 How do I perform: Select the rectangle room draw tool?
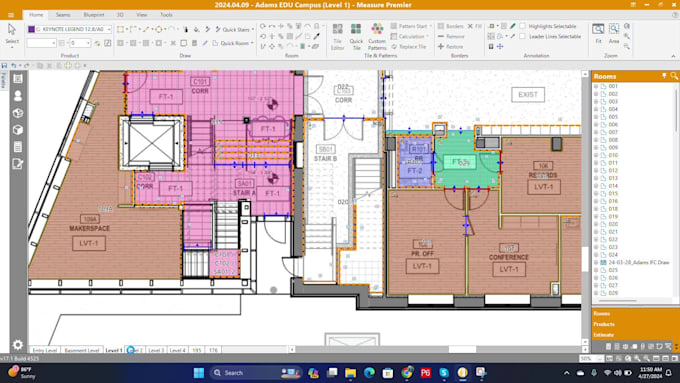coord(120,29)
